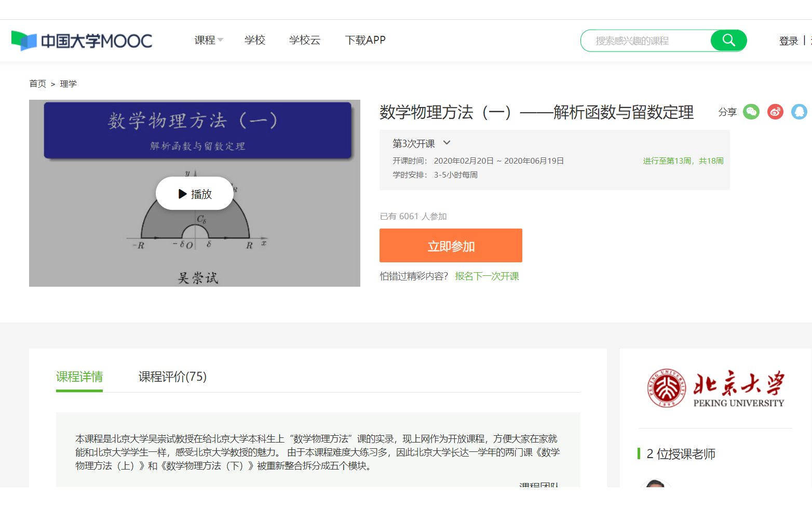812x508 pixels.
Task: Select the 2 位授课老师 heading
Action: pyautogui.click(x=681, y=454)
